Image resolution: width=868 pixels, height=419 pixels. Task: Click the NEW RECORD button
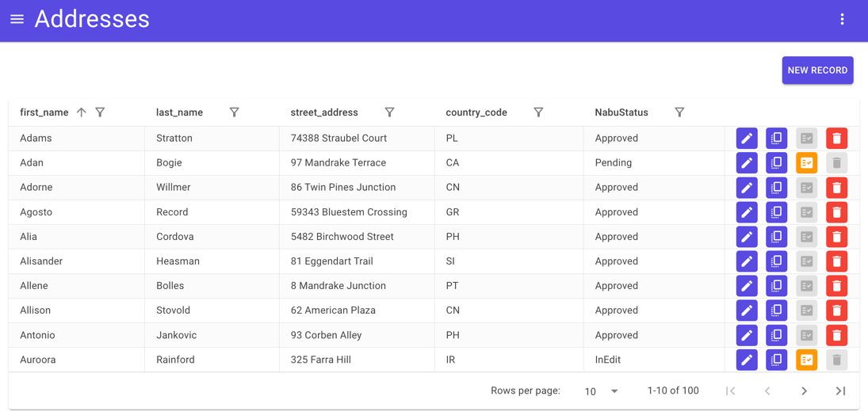(817, 70)
